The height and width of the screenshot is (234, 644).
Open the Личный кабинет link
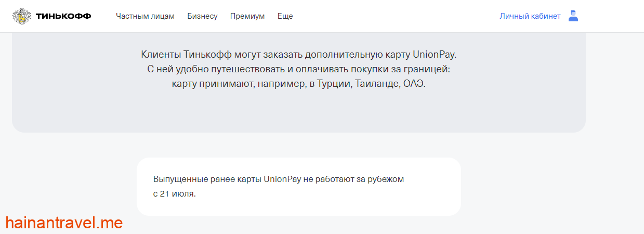[x=530, y=16]
